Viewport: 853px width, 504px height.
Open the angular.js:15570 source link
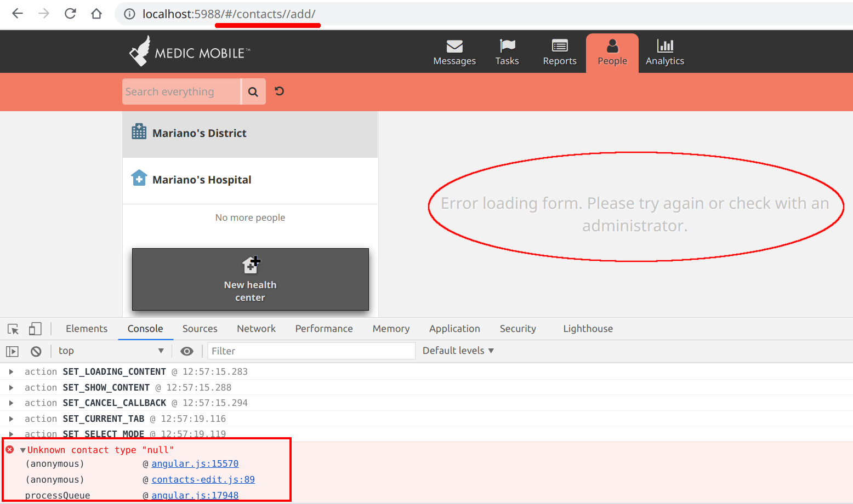[x=195, y=463]
